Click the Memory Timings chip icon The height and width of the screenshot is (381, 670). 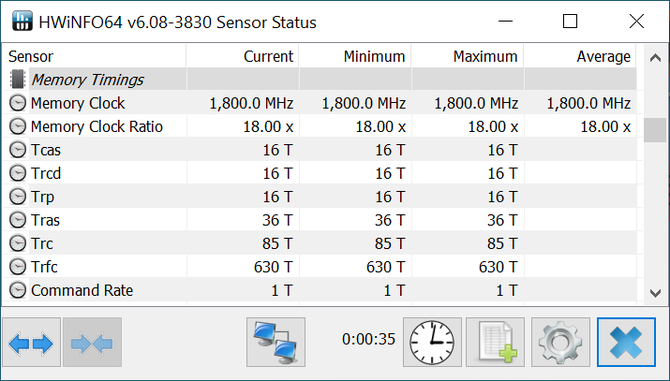pos(18,79)
